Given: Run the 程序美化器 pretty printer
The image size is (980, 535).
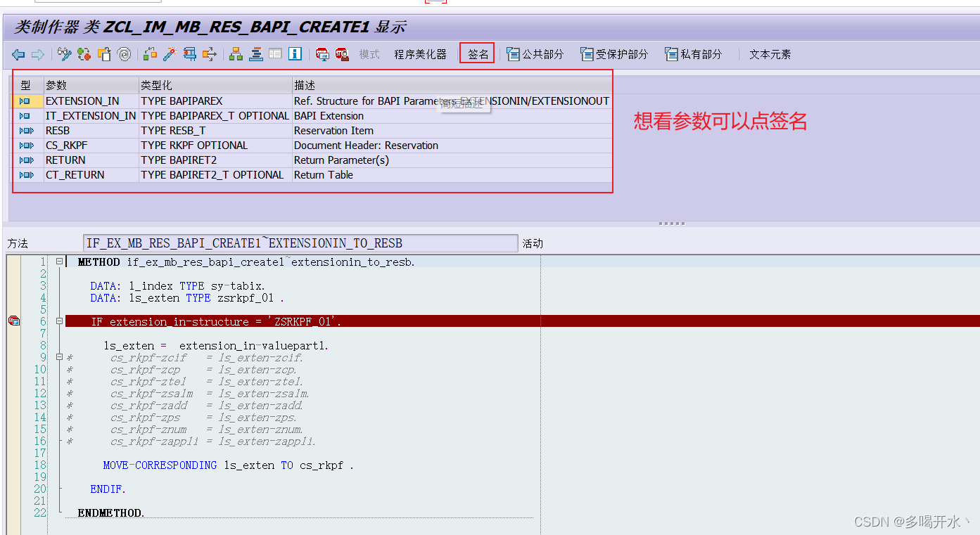Looking at the screenshot, I should [x=421, y=53].
